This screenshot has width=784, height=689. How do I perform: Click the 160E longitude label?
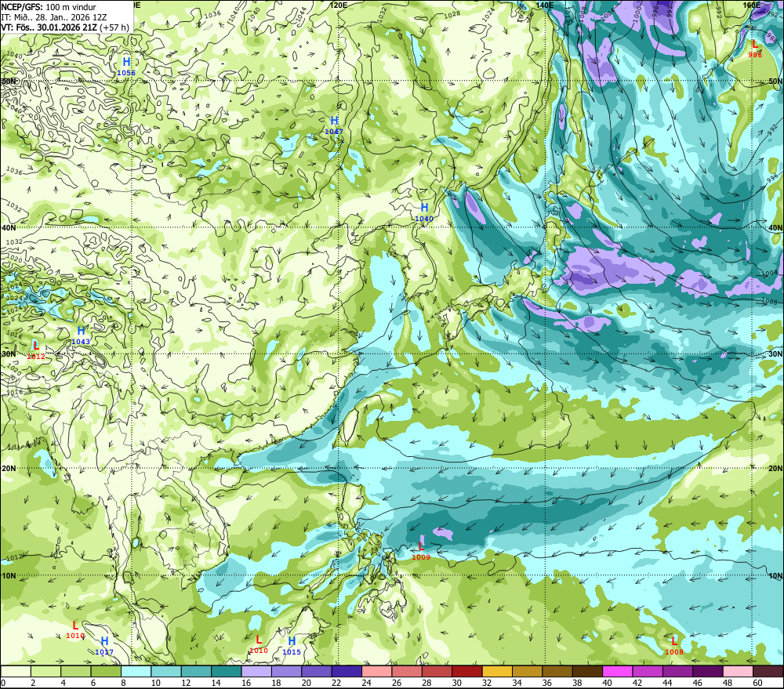pos(752,5)
